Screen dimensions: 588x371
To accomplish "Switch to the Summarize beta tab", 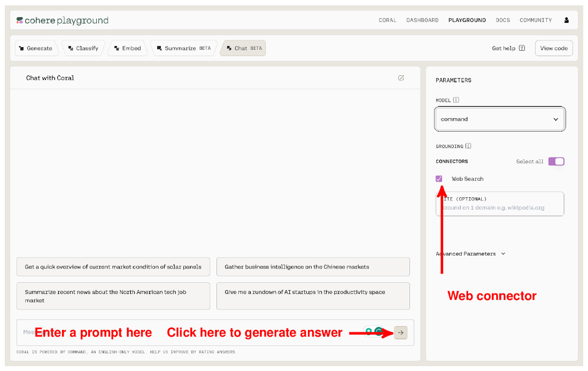I will (184, 48).
